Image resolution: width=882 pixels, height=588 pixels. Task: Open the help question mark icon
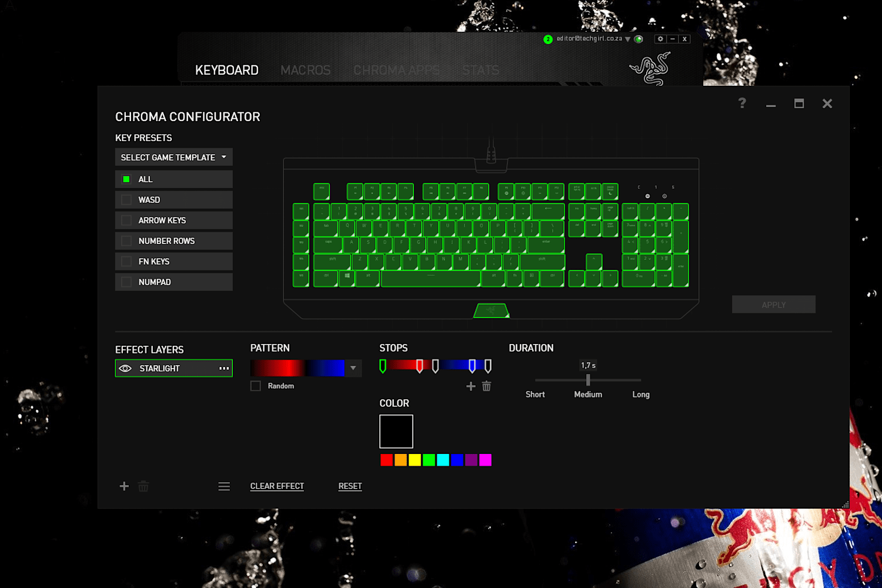(742, 103)
